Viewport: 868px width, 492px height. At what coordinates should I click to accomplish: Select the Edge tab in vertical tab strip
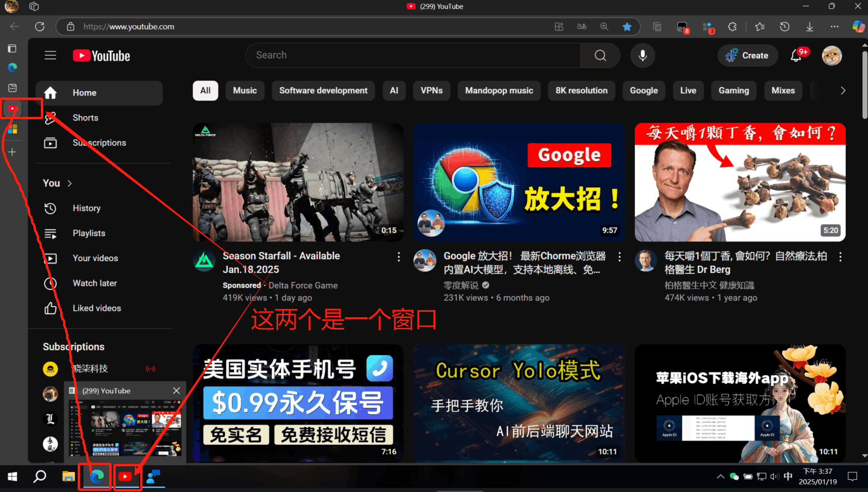(x=12, y=67)
